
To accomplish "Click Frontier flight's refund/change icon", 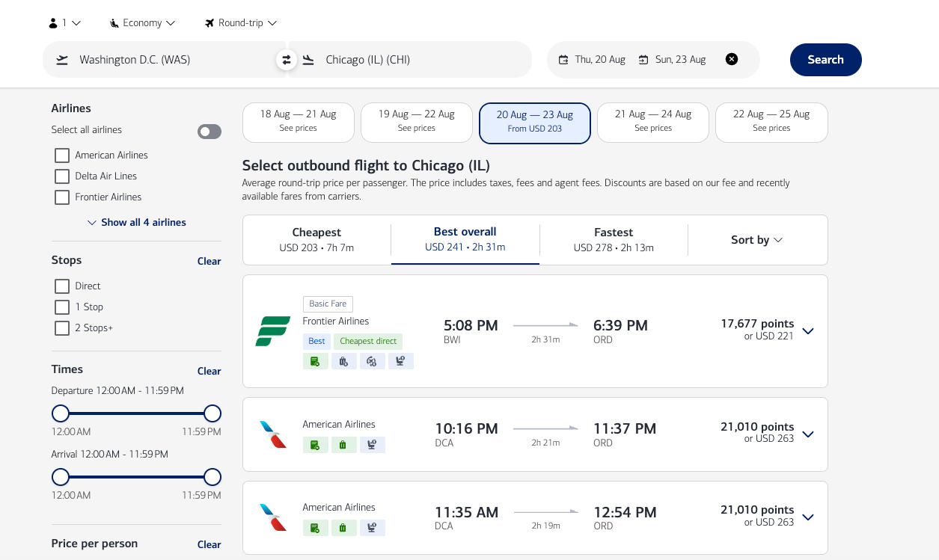I will [372, 361].
